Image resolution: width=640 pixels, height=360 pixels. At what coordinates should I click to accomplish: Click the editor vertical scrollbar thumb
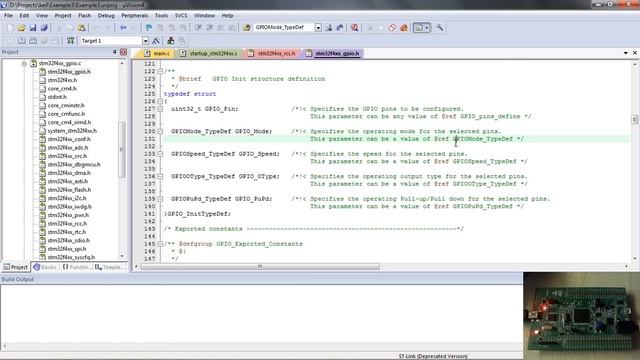[634, 119]
